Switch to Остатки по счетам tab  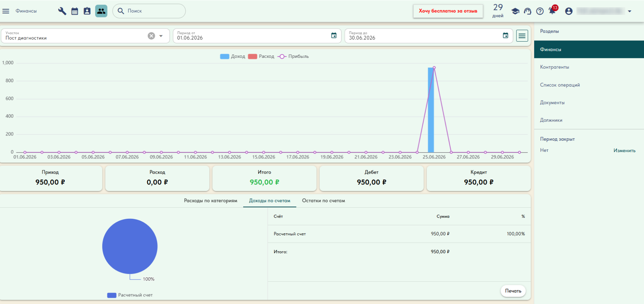pos(324,201)
